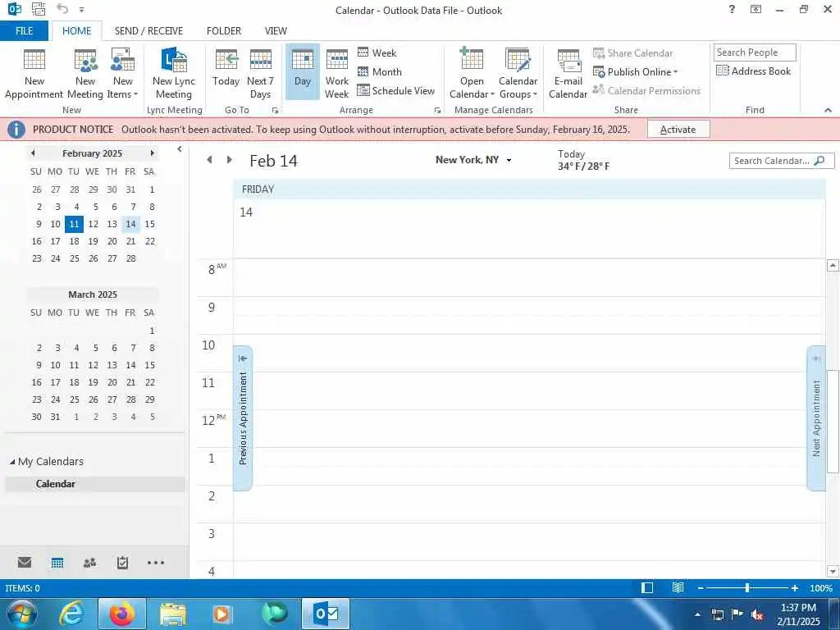
Task: Select February 14 in the date navigator
Action: click(130, 224)
